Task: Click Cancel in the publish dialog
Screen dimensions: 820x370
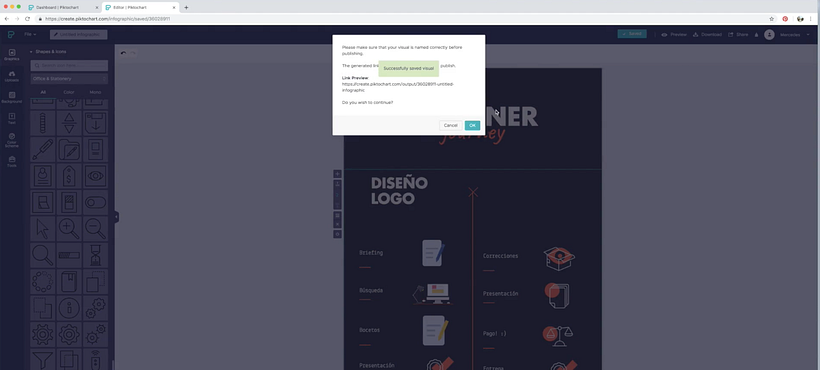Action: 450,125
